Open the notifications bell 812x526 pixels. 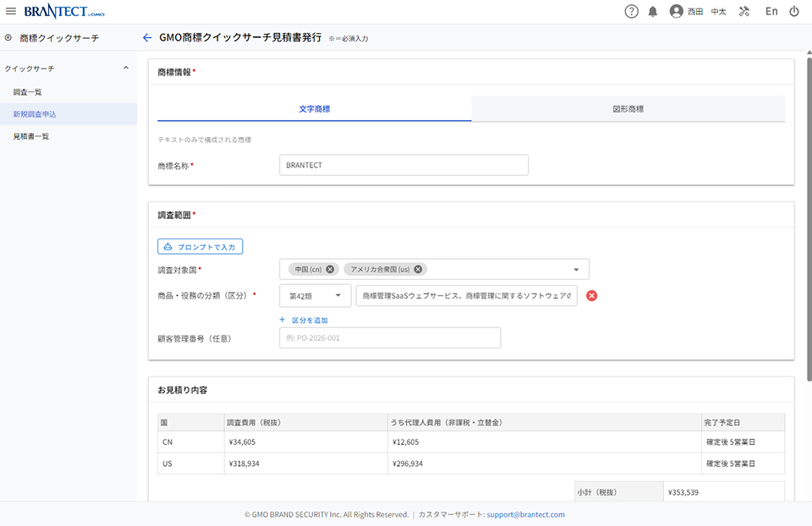point(653,11)
